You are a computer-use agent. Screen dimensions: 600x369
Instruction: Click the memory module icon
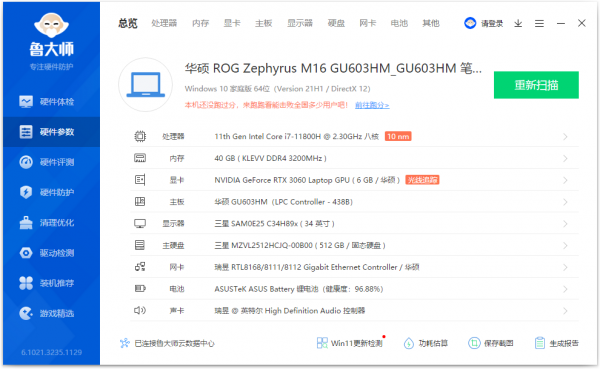click(x=140, y=158)
